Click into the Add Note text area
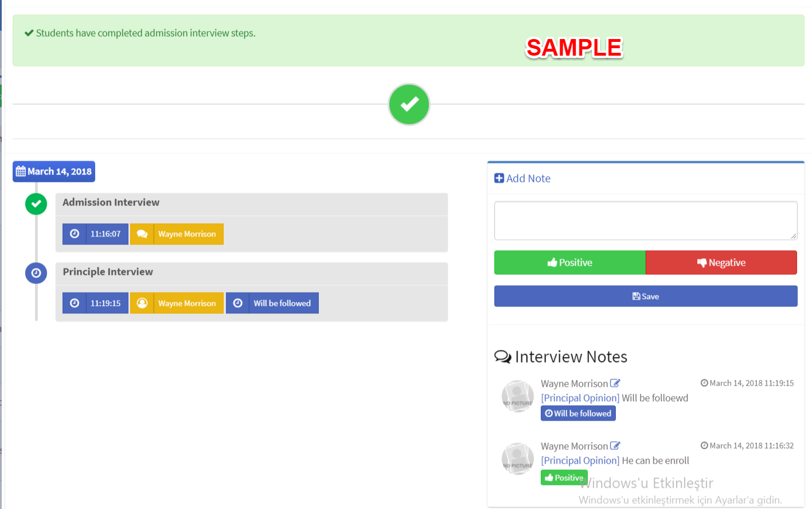The height and width of the screenshot is (509, 812). point(646,221)
